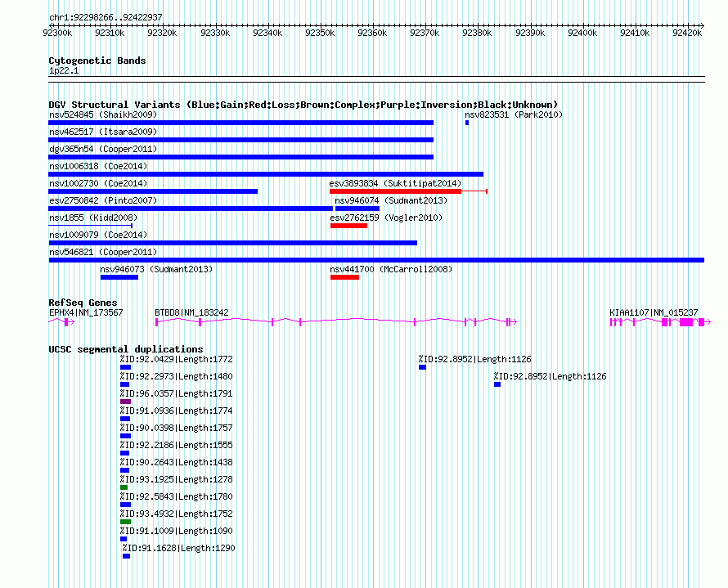Select the 92410k ruler position label
This screenshot has width=728, height=588.
(635, 33)
